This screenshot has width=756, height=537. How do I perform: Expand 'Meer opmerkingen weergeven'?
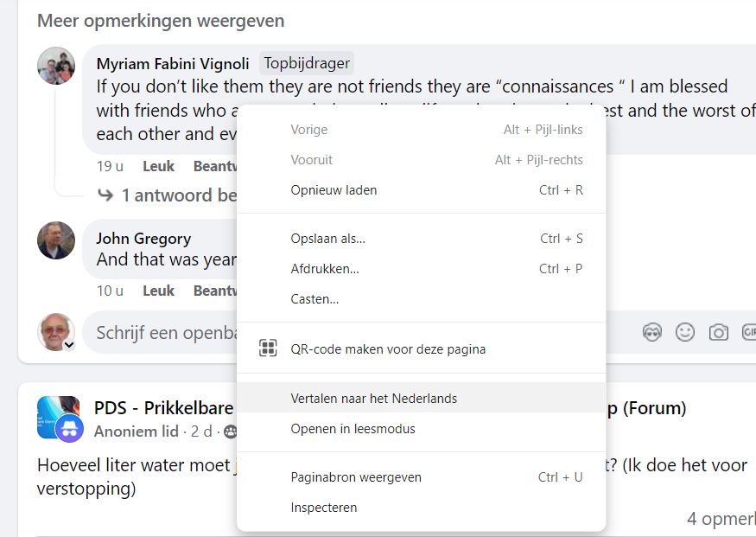point(161,20)
